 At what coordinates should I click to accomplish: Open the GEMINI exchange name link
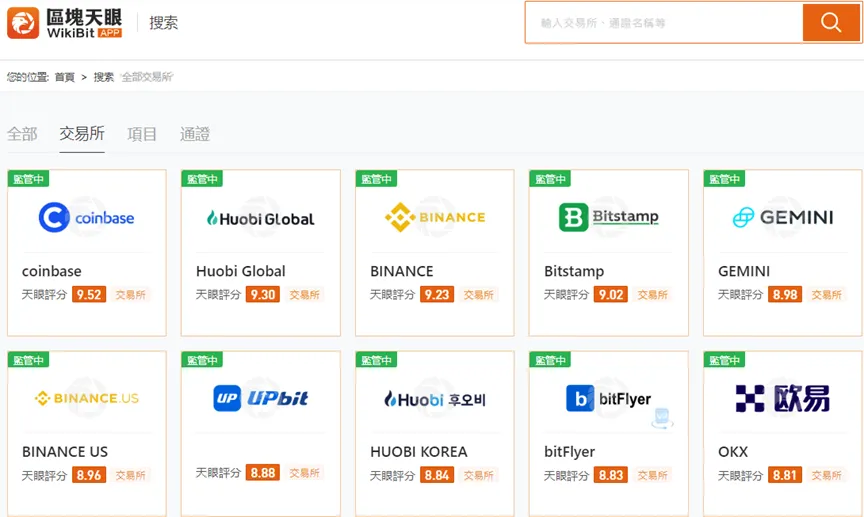click(x=744, y=271)
